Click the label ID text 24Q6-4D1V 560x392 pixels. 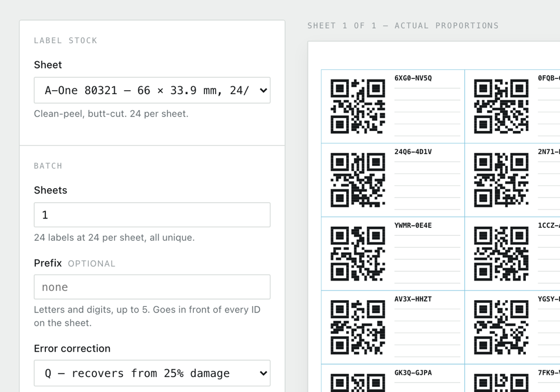pyautogui.click(x=413, y=152)
